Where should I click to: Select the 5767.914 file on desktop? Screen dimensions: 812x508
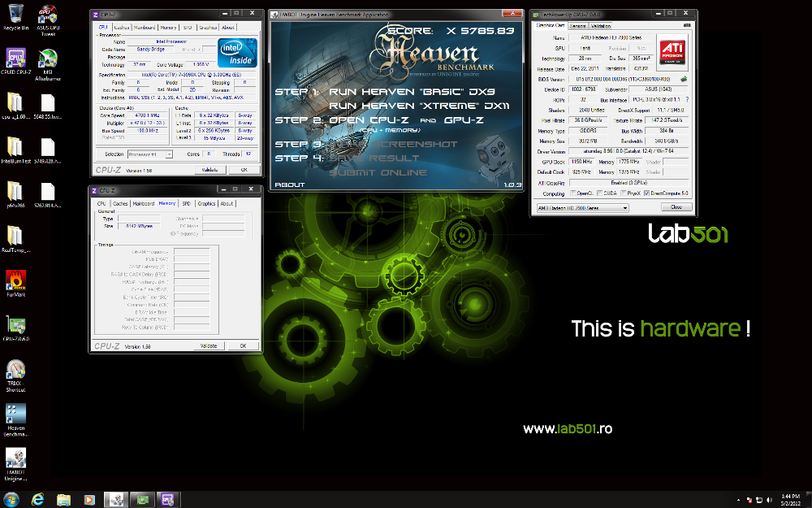pos(48,195)
